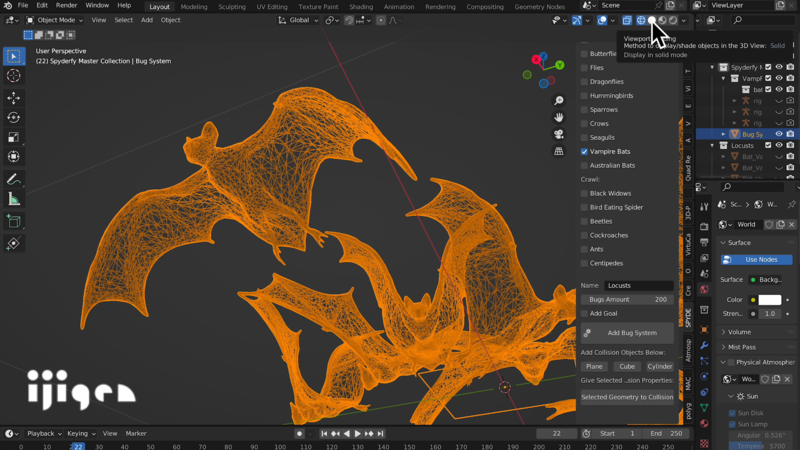Jump to the timeline start frame
800x450 pixels.
324,434
